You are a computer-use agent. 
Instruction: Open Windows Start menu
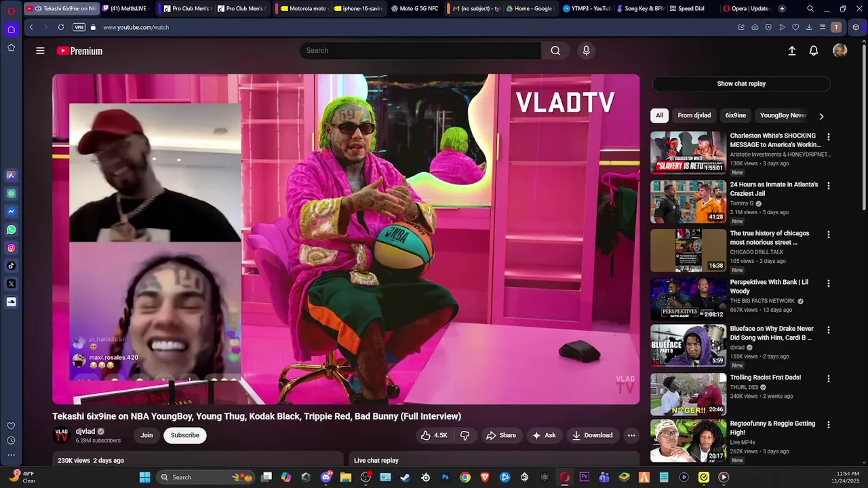[x=144, y=477]
